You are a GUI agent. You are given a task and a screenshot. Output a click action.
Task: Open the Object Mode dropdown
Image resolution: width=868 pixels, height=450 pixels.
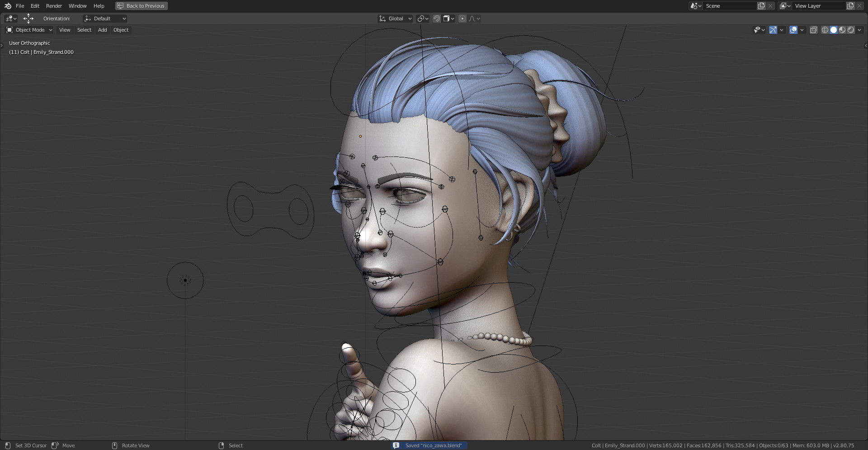[29, 30]
